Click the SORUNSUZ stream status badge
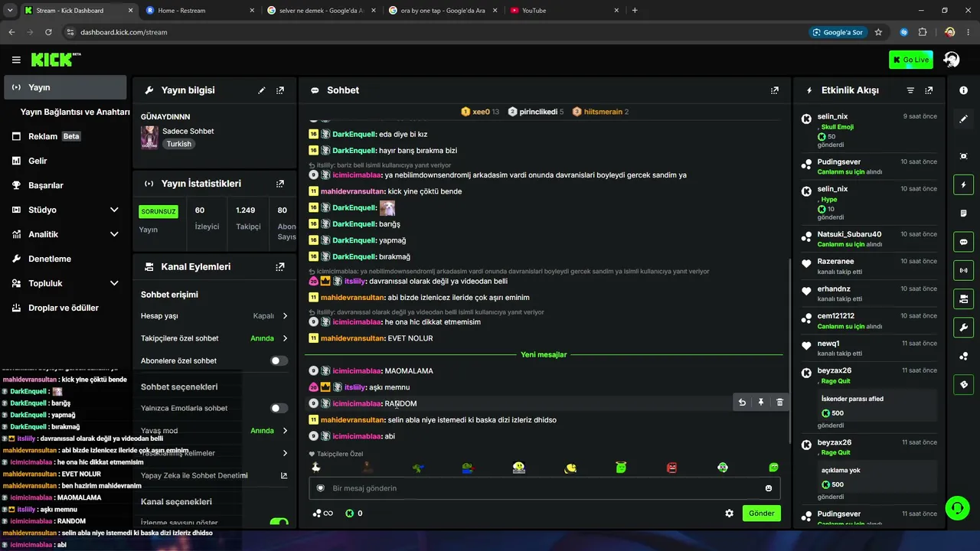980x551 pixels. coord(158,211)
